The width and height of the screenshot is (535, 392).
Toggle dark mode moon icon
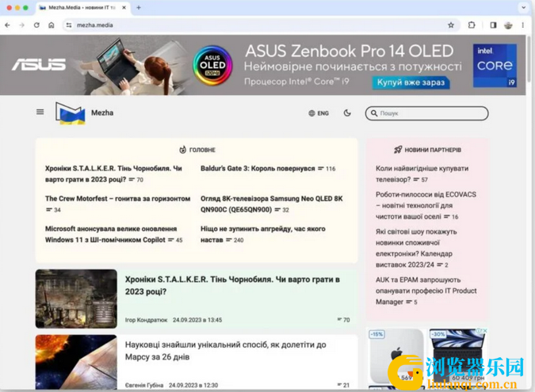tap(347, 112)
